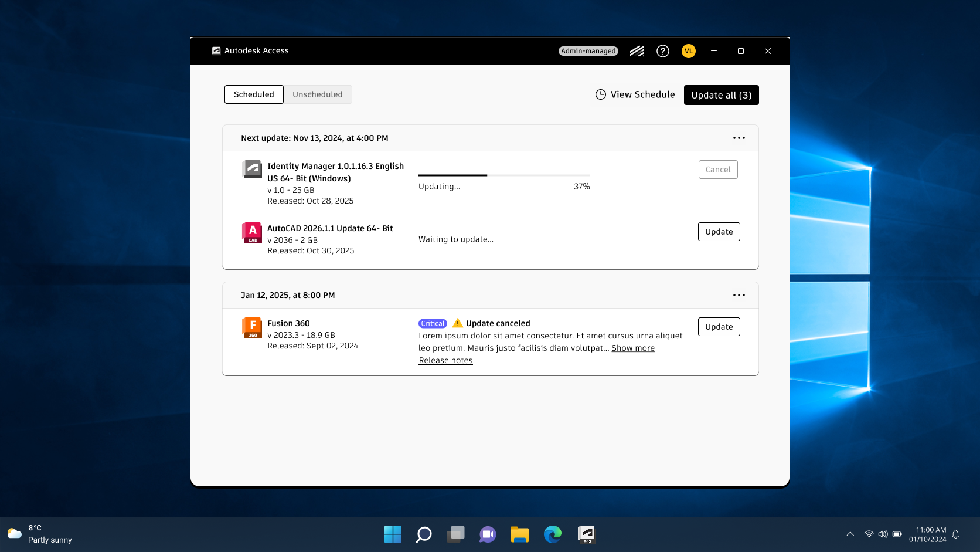This screenshot has width=980, height=552.
Task: Expand hidden system tray icons chevron
Action: [850, 534]
